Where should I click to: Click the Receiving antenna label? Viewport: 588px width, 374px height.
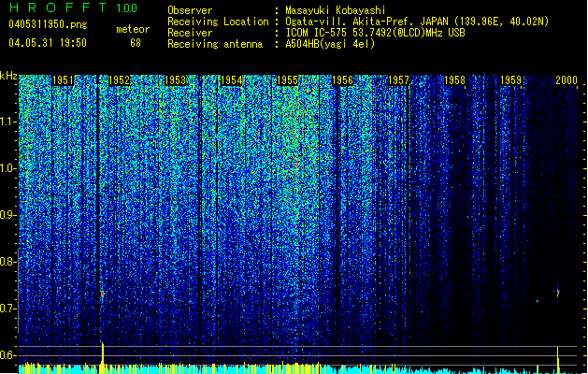[x=215, y=44]
